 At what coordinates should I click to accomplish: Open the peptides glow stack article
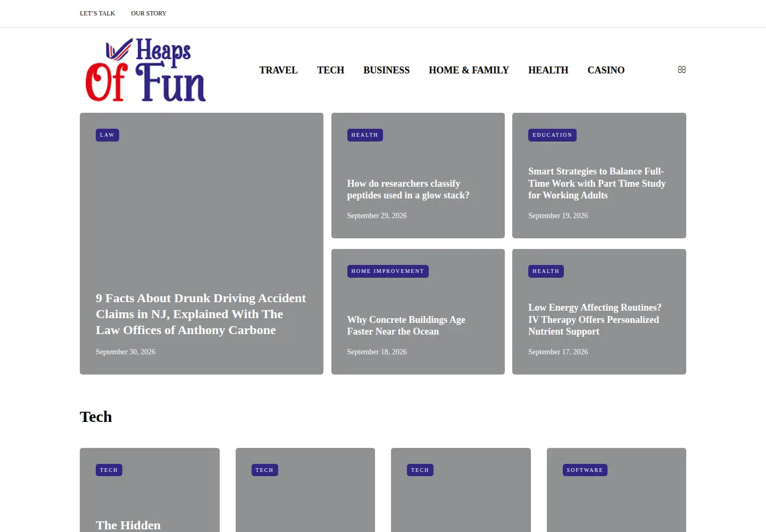click(x=408, y=189)
